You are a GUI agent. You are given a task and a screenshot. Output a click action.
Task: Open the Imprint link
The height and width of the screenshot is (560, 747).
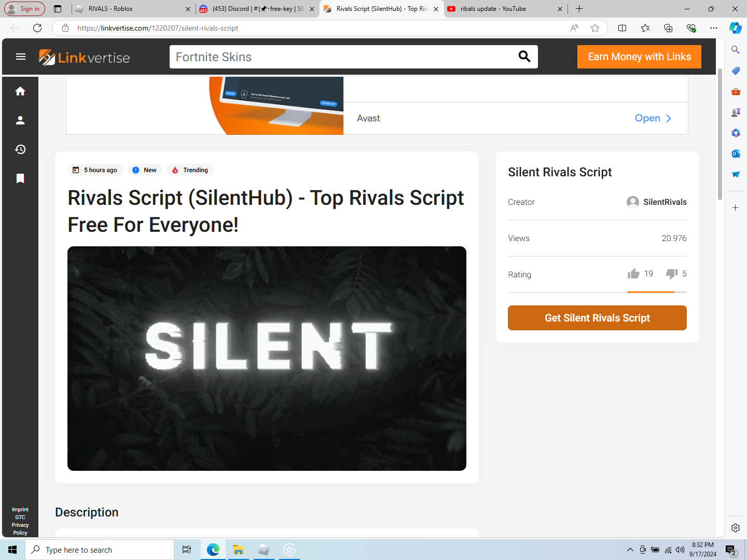point(20,510)
